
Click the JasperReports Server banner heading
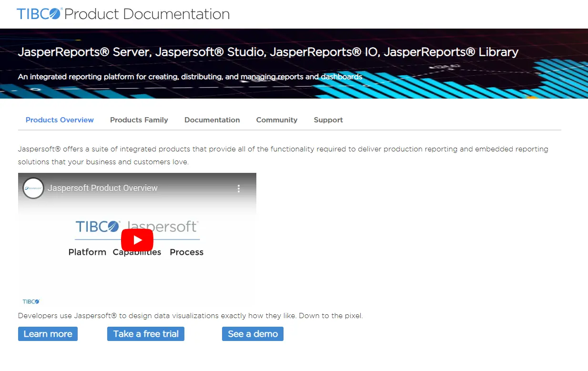tap(268, 52)
